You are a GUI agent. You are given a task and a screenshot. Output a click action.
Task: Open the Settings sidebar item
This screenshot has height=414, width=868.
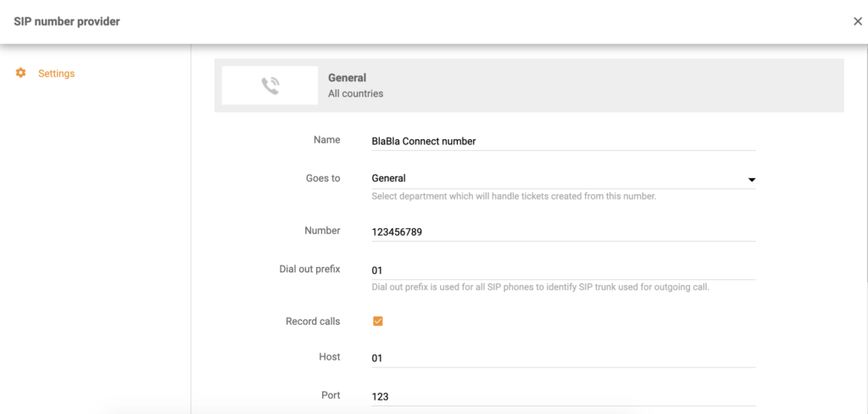(56, 74)
